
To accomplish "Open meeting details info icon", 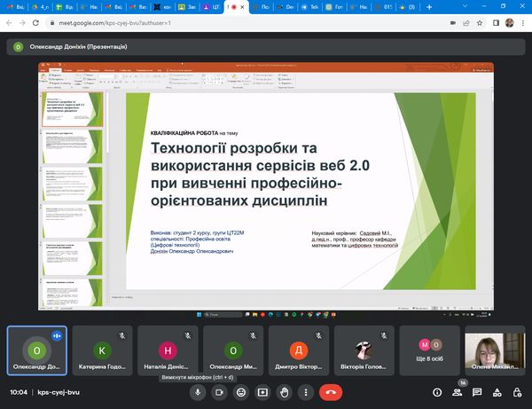I will [434, 391].
